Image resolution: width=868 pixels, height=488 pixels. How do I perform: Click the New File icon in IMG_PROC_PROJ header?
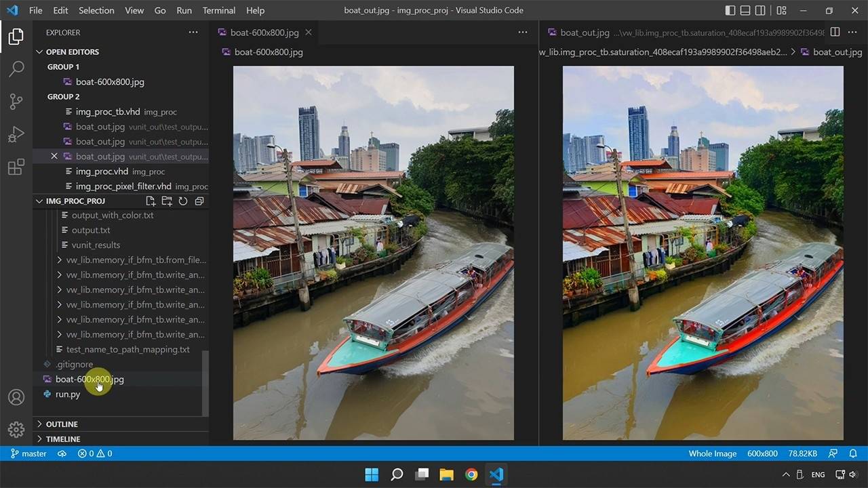click(x=151, y=201)
